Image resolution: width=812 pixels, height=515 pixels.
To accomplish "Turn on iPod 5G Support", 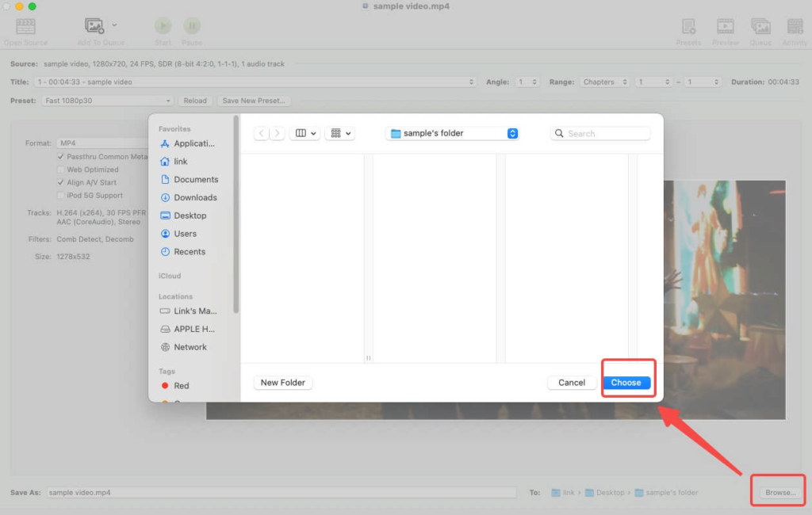I will coord(60,195).
